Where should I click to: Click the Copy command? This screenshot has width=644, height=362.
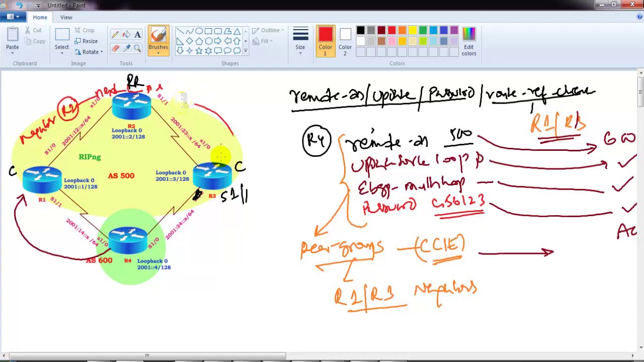[34, 41]
